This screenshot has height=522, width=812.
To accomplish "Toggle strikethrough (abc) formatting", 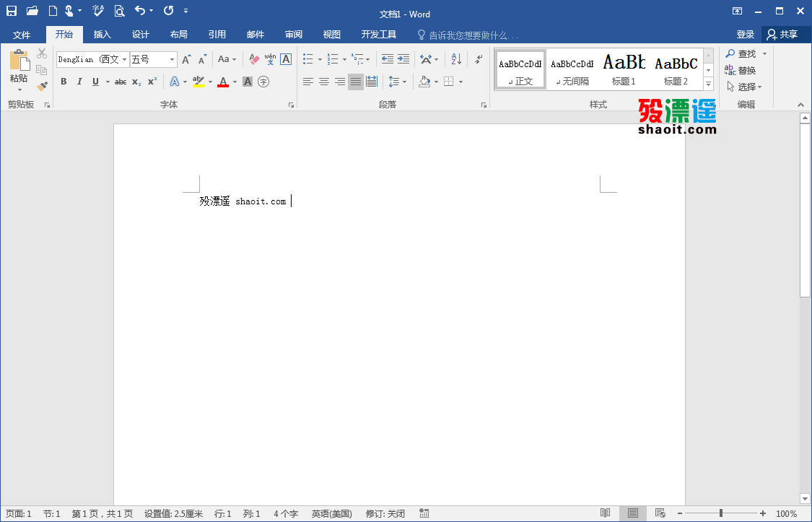I will click(x=121, y=82).
